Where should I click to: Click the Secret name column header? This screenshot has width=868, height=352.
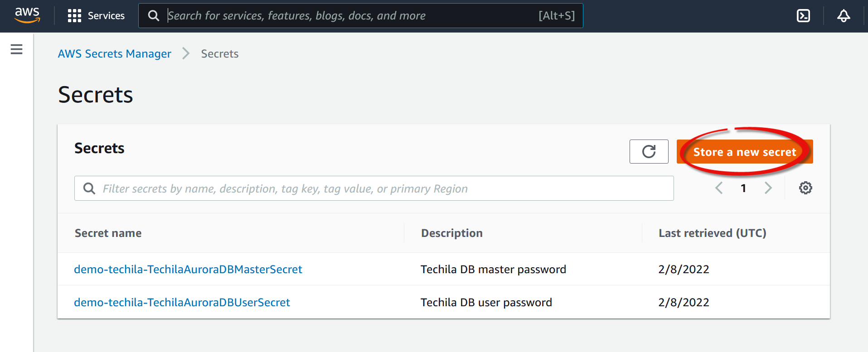[x=108, y=233]
